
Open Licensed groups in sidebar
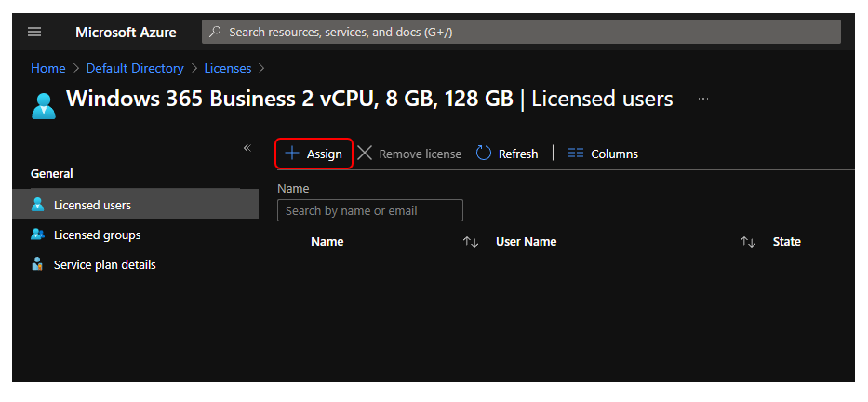97,234
